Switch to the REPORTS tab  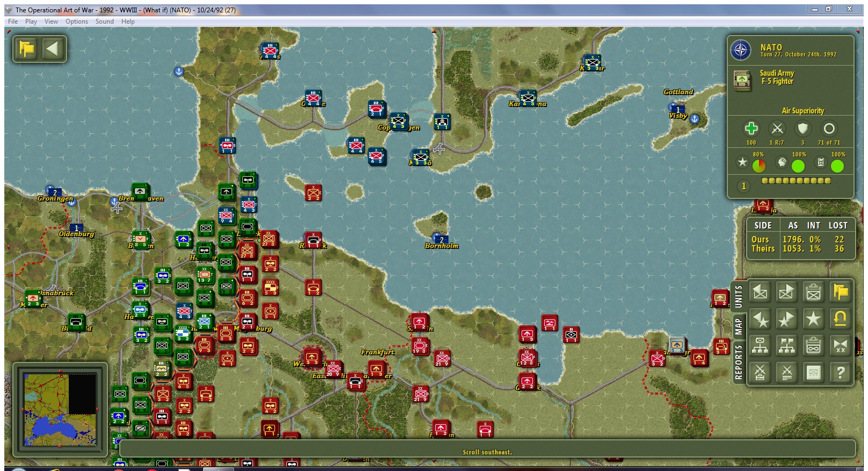[739, 362]
